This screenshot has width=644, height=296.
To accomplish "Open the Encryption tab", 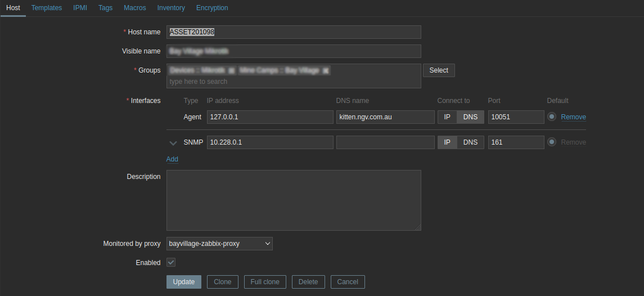I will click(212, 8).
